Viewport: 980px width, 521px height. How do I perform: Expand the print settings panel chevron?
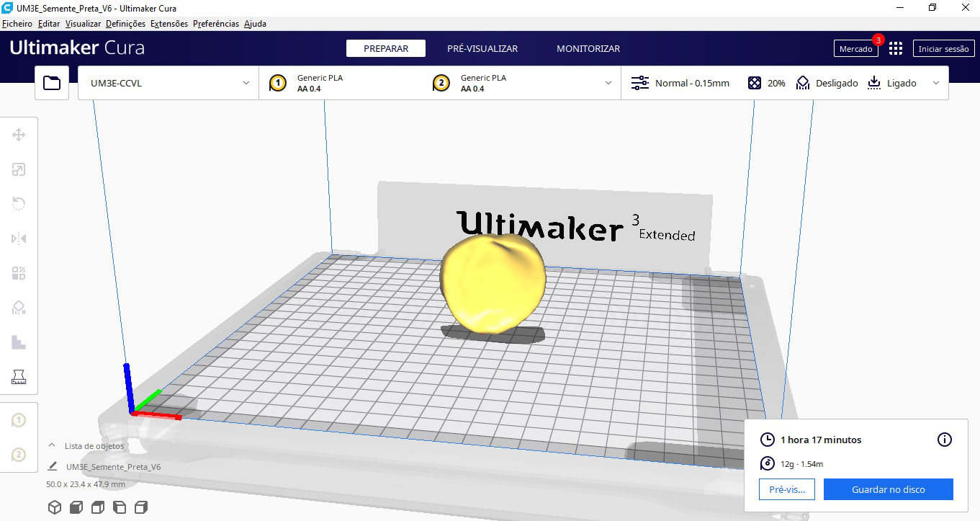click(x=936, y=83)
